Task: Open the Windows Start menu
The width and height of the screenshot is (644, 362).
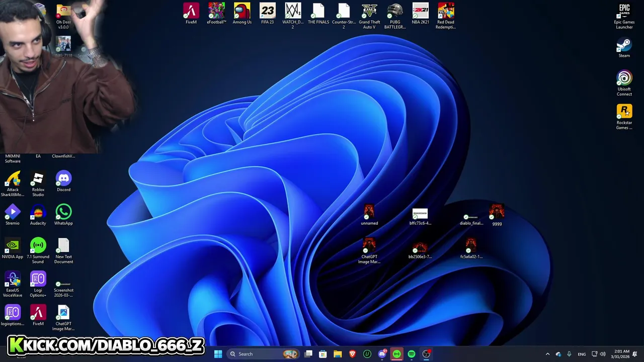Action: [218, 354]
